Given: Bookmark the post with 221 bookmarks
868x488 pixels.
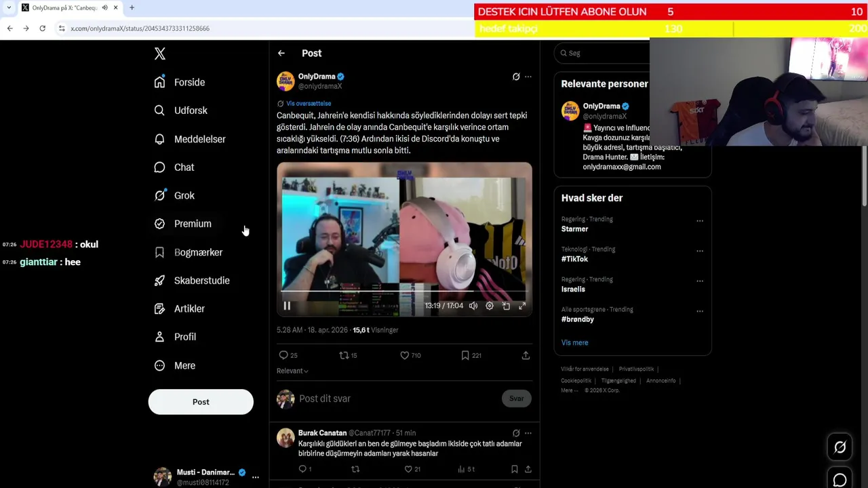Looking at the screenshot, I should point(465,355).
